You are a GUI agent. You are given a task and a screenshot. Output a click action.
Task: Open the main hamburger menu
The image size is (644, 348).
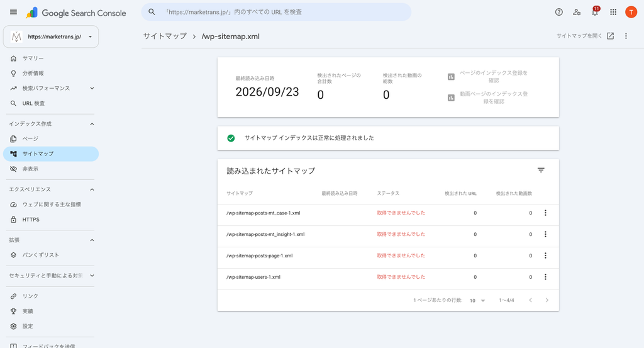(14, 12)
